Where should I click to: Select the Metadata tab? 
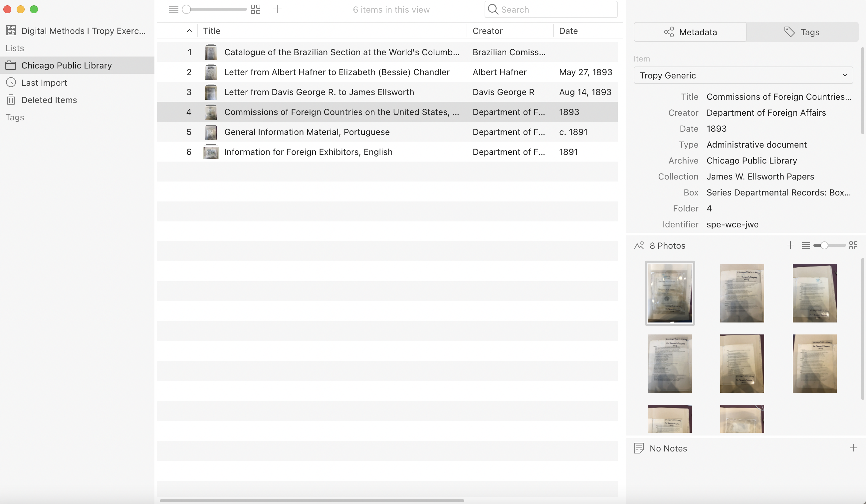point(690,32)
